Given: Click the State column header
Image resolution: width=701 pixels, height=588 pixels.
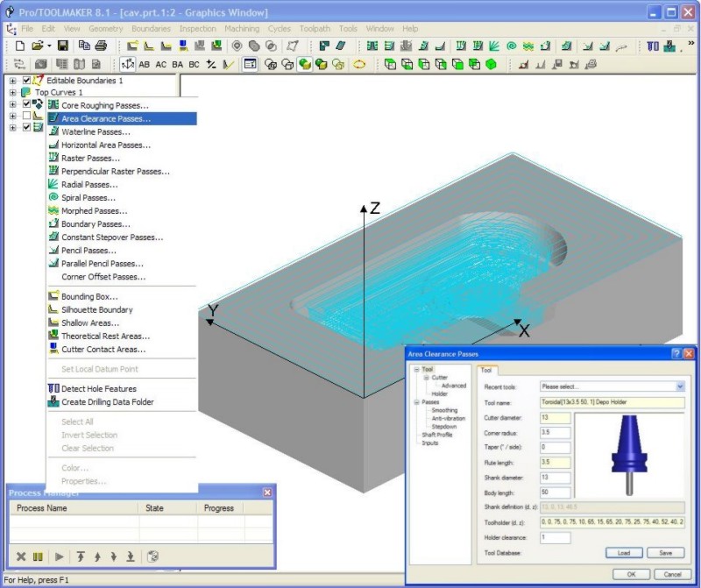Looking at the screenshot, I should coord(167,508).
